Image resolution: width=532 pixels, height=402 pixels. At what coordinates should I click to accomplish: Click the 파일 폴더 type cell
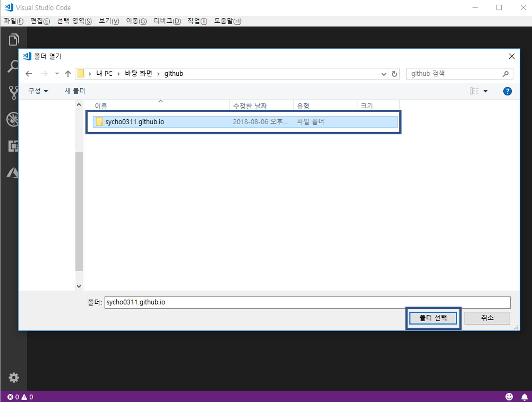tap(310, 122)
